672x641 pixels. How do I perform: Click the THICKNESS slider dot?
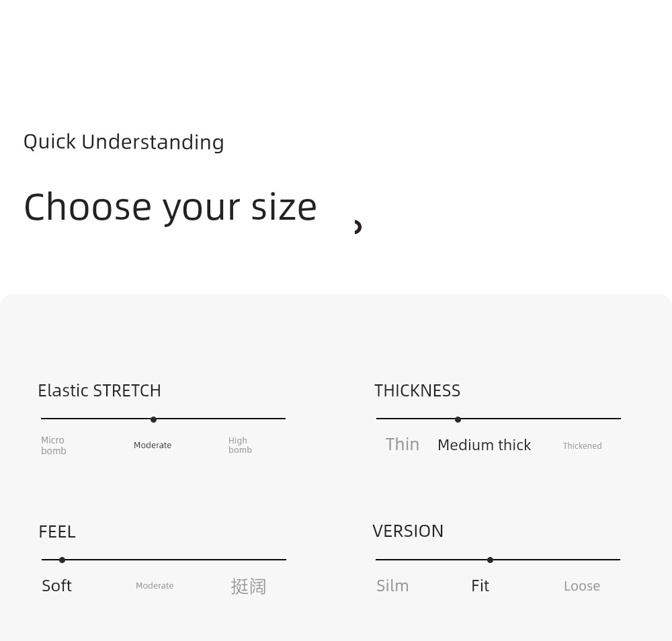pos(458,419)
